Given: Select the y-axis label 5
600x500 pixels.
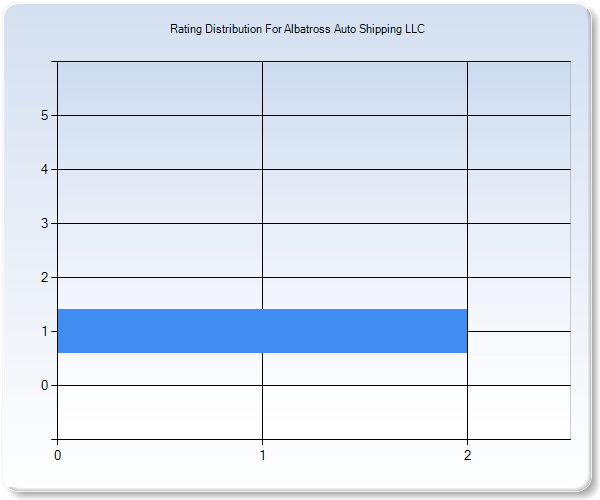Looking at the screenshot, I should point(45,115).
